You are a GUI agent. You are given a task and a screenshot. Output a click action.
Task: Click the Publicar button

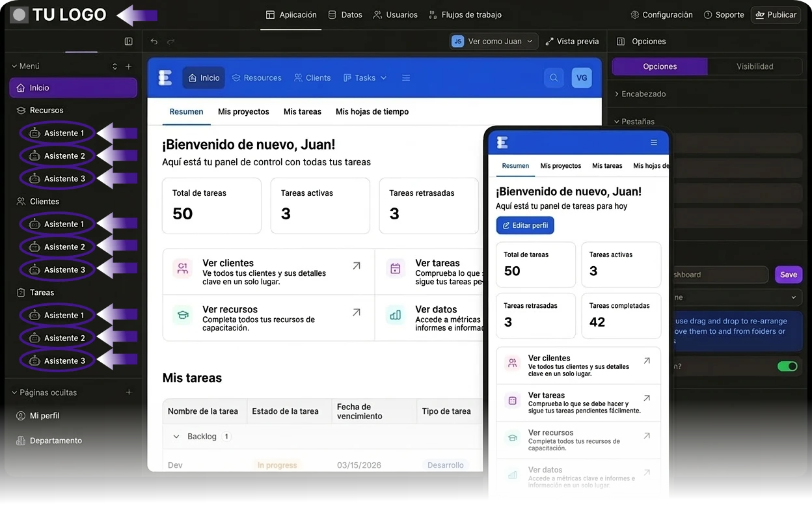point(776,14)
